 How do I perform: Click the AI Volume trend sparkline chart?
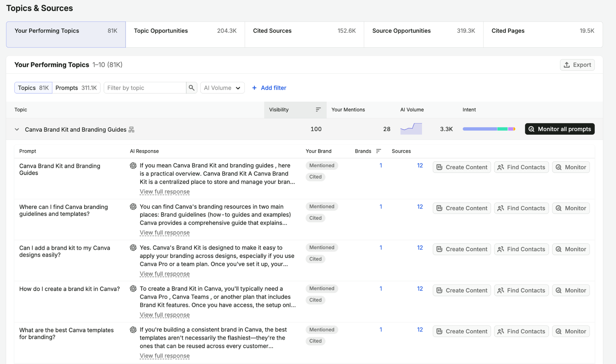411,129
